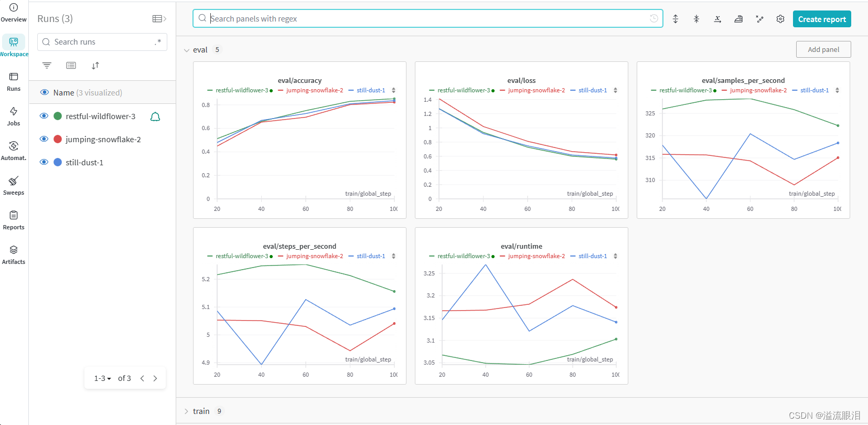
Task: Click the Create report button
Action: coord(822,19)
